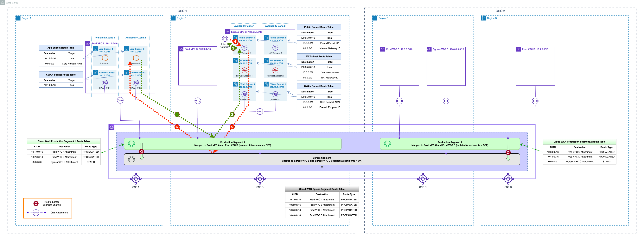Click the Internet Gateway icon
Viewport: 644px width, 241px height.
click(x=225, y=39)
